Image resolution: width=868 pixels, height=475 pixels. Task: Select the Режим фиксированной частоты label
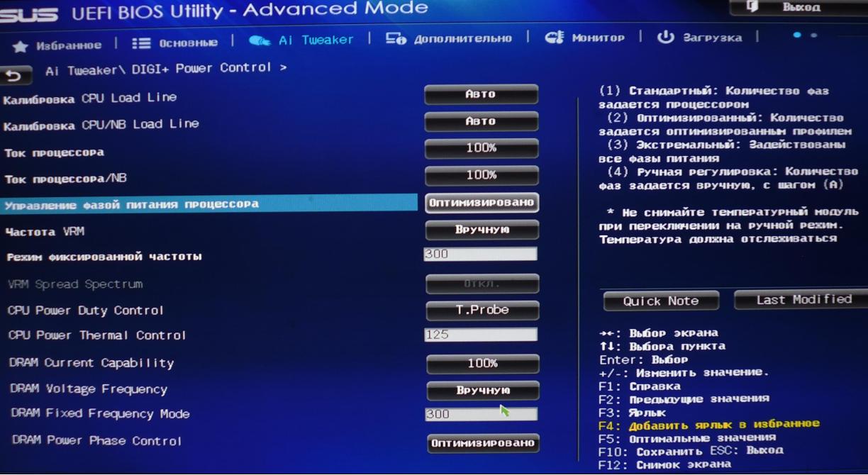[x=104, y=257]
